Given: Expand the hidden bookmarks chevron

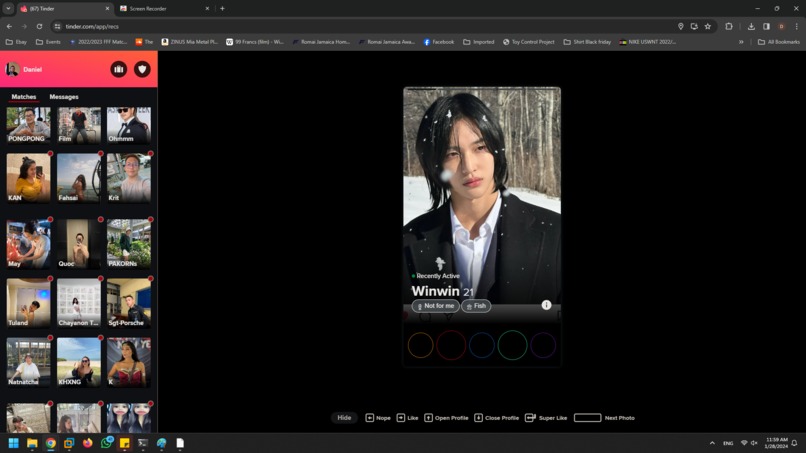Looking at the screenshot, I should coord(741,42).
